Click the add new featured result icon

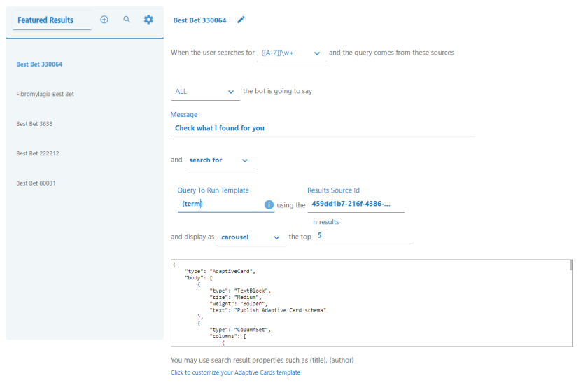(x=104, y=20)
